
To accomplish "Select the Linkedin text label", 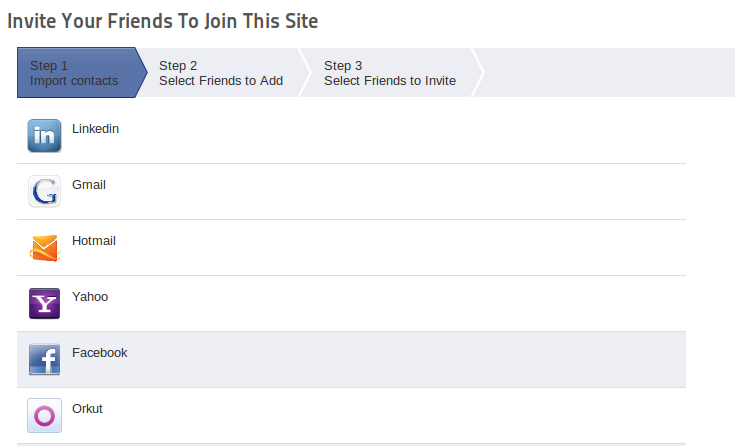I will (96, 129).
